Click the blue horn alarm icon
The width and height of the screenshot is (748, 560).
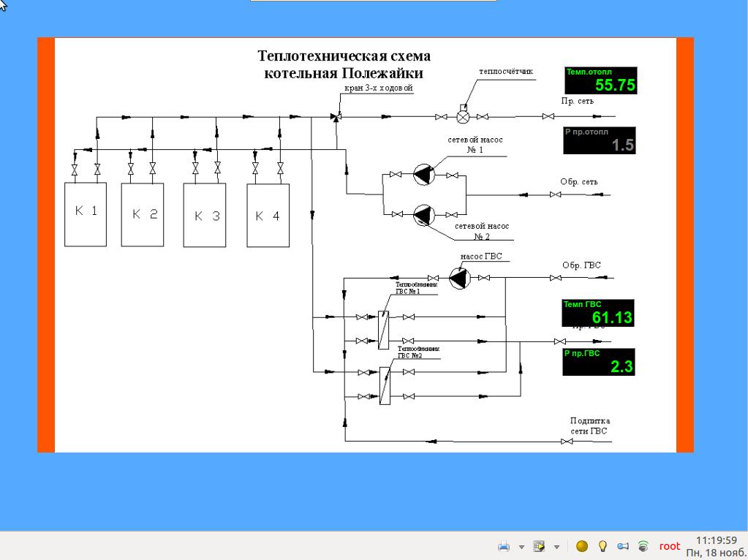pyautogui.click(x=623, y=546)
